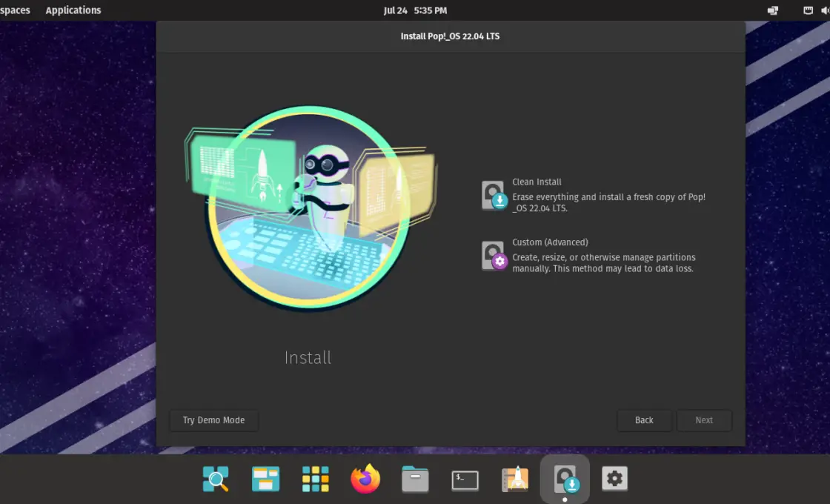Open Pop!_Shop rocket icon in dock

coord(515,480)
